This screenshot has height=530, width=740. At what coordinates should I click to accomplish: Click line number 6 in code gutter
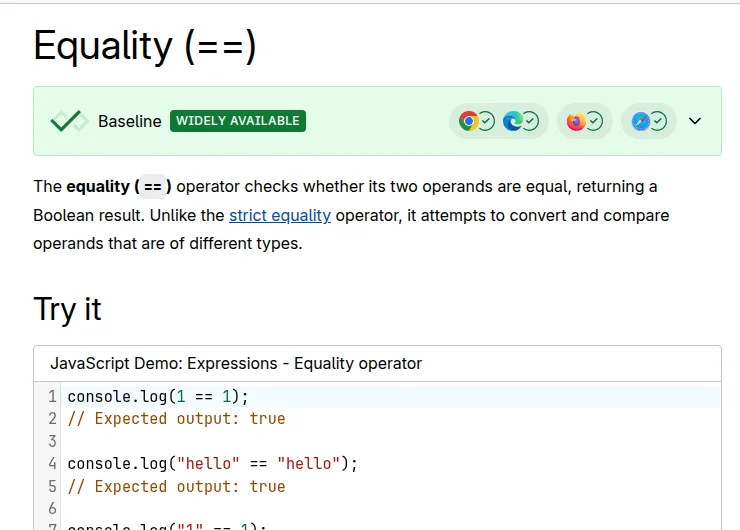[x=52, y=508]
